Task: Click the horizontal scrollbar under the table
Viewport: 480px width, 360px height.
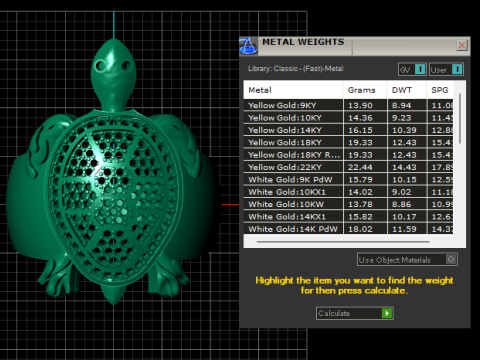Action: point(343,241)
